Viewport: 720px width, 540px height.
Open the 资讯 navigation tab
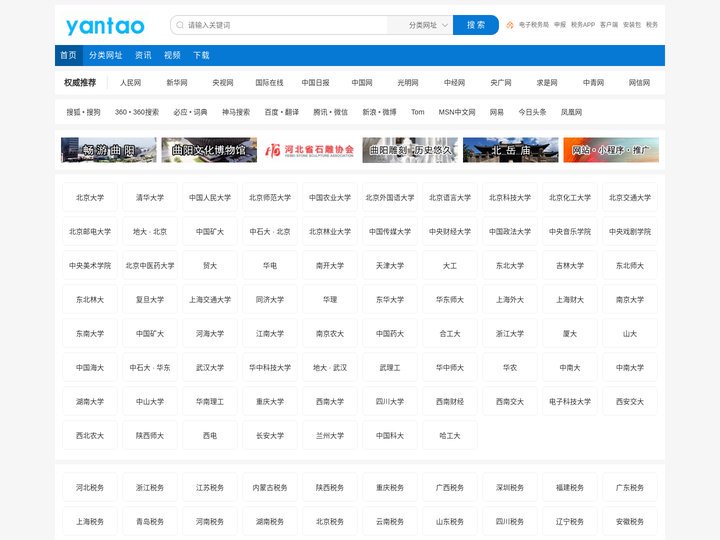pos(143,55)
